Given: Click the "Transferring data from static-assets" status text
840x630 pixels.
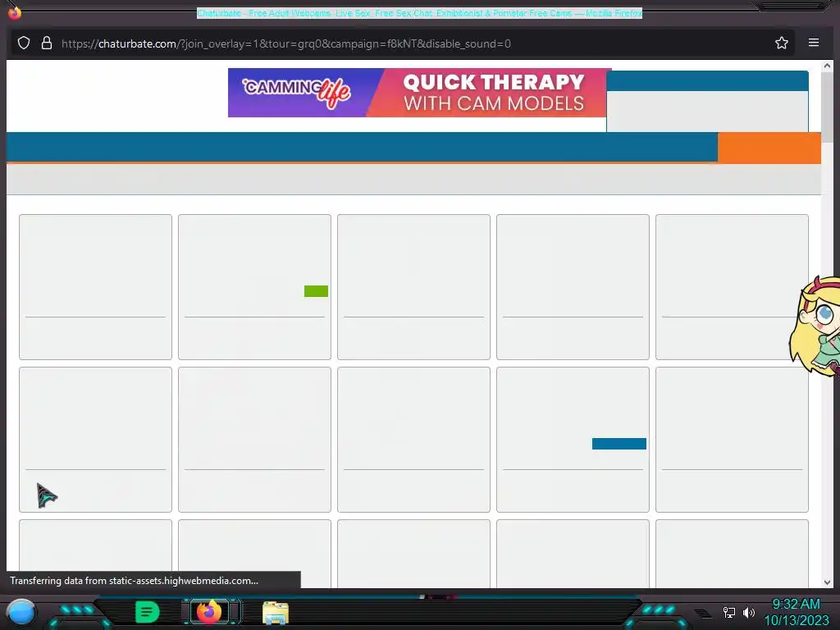Looking at the screenshot, I should [134, 581].
